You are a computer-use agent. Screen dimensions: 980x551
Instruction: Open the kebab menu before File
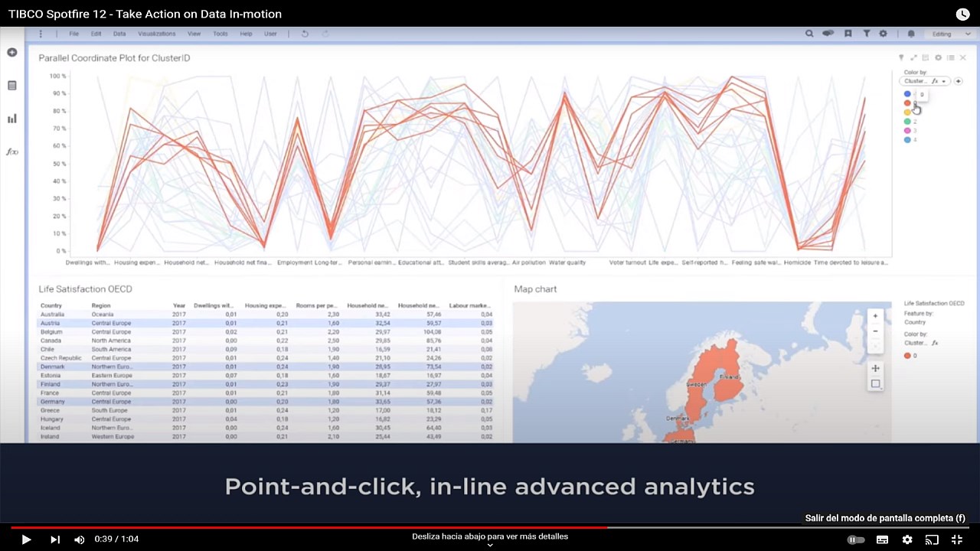[41, 34]
